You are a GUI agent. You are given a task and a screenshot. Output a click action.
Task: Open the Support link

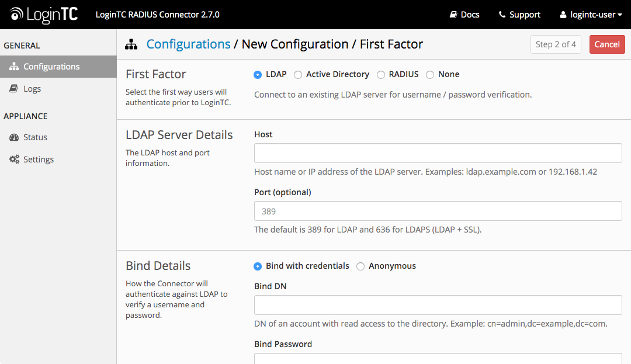pos(519,15)
